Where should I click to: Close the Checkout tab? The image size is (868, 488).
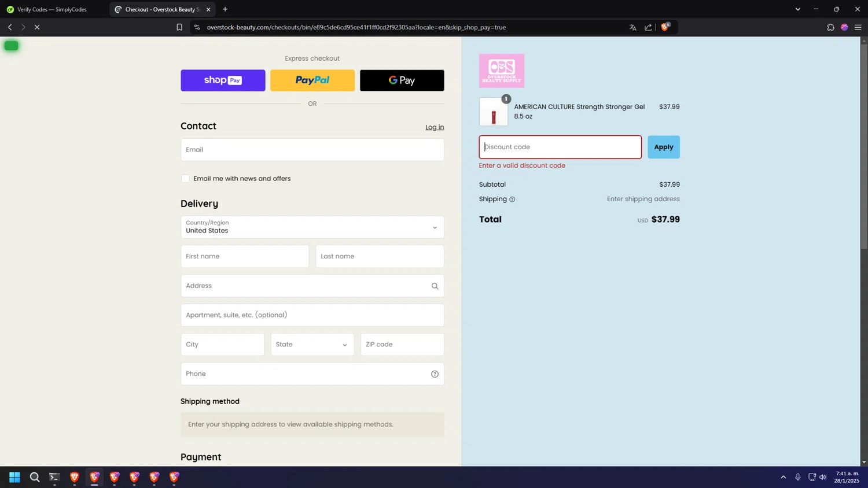[208, 9]
